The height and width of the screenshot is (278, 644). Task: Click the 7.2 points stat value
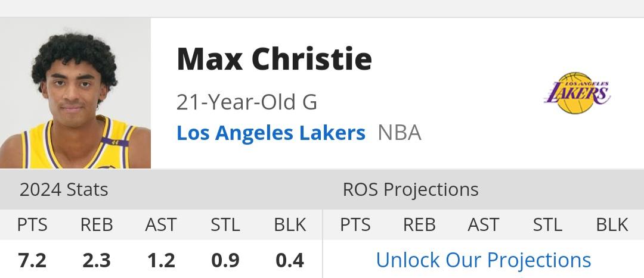coord(32,260)
